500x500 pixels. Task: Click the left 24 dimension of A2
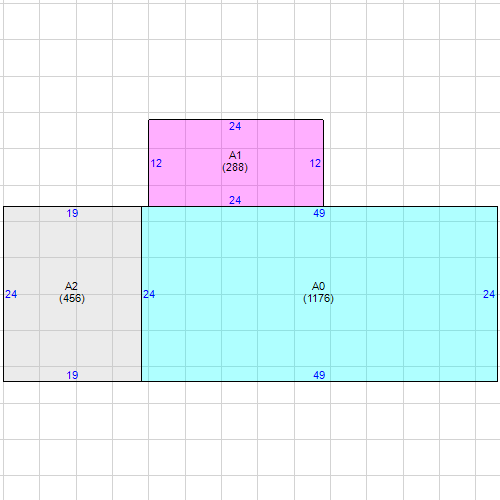pos(11,294)
